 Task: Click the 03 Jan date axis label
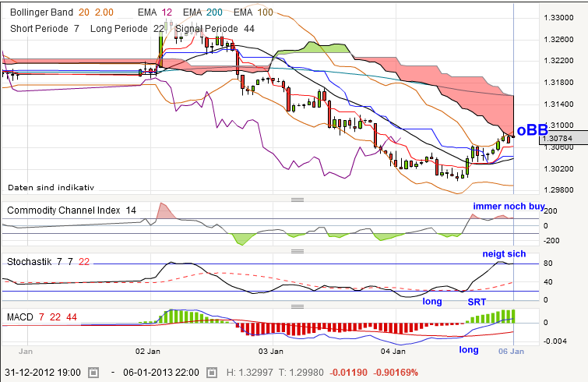click(x=271, y=352)
